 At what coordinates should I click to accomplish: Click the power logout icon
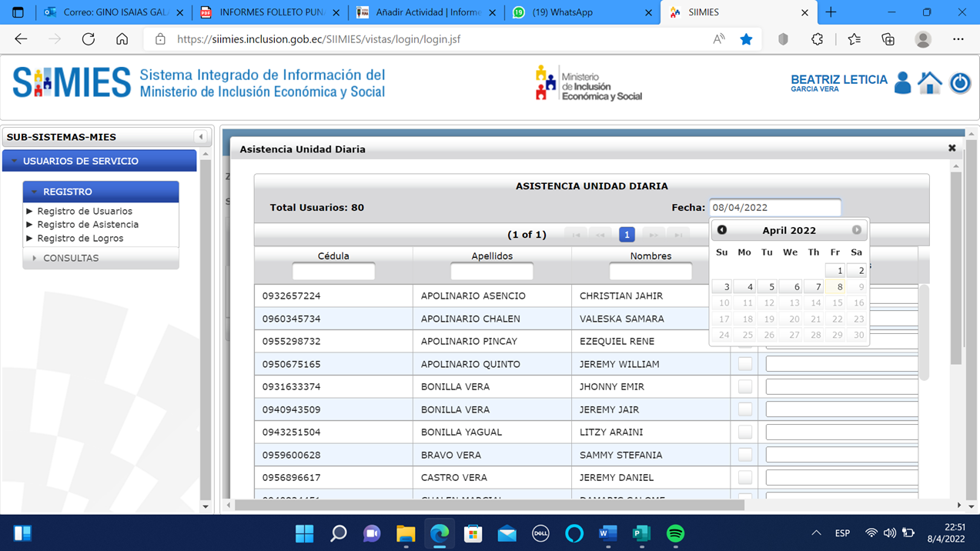(x=960, y=82)
